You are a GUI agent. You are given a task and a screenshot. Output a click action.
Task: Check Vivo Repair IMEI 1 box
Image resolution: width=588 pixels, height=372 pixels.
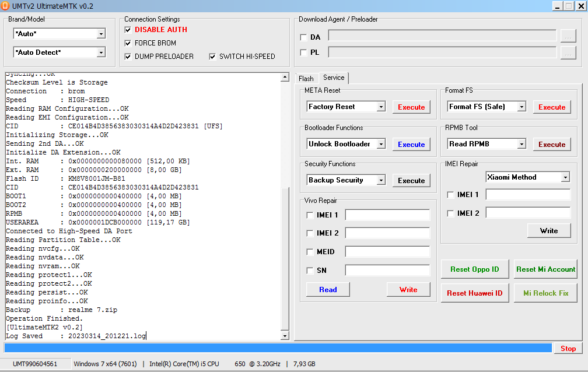coord(310,215)
